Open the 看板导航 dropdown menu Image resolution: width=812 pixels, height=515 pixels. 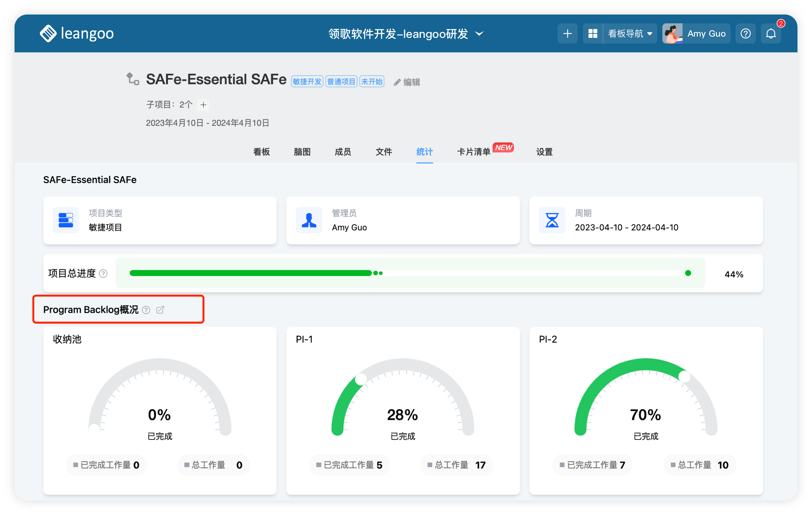(630, 33)
